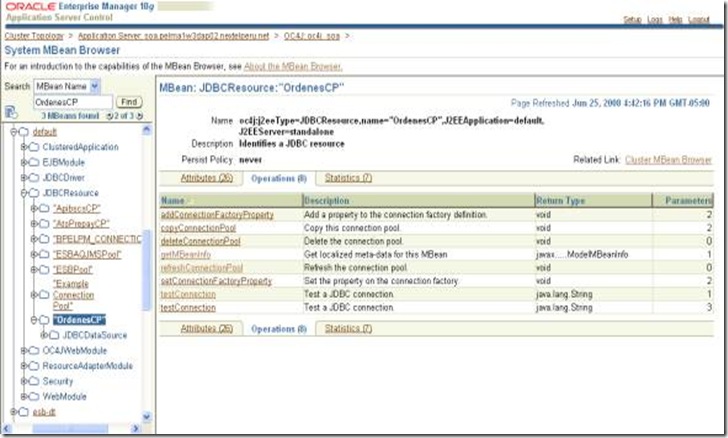Expand the OC4JWebModule node

point(24,351)
